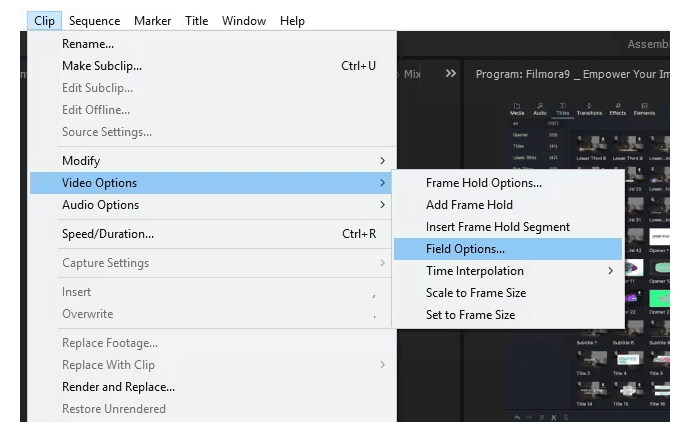Expand the Audio Options submenu arrow
This screenshot has width=691, height=433.
[382, 205]
